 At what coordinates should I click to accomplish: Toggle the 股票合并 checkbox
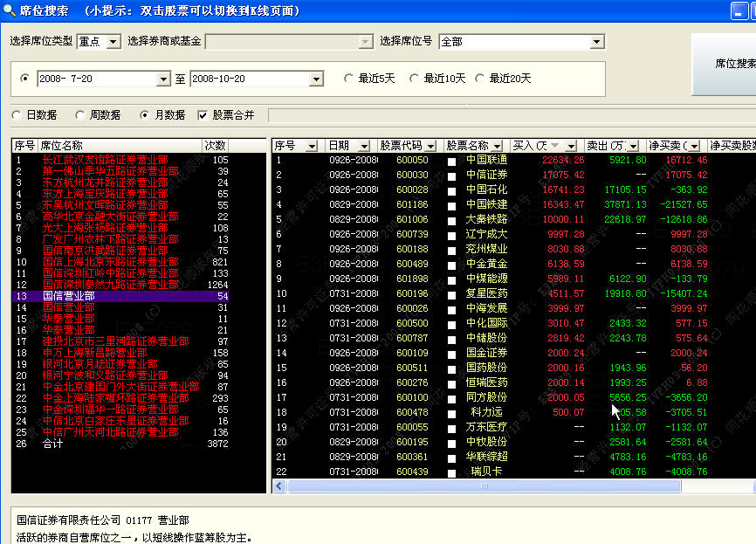(x=203, y=115)
